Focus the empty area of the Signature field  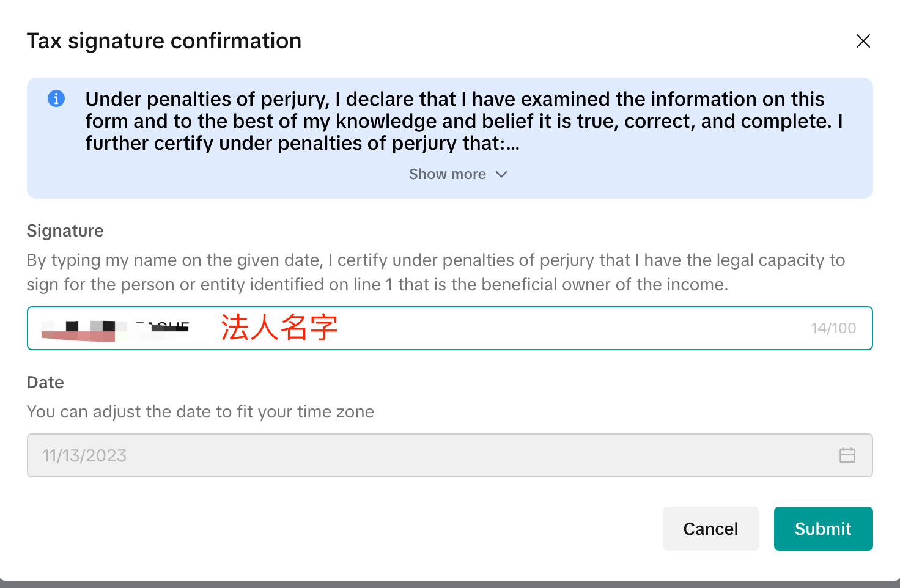[x=550, y=328]
